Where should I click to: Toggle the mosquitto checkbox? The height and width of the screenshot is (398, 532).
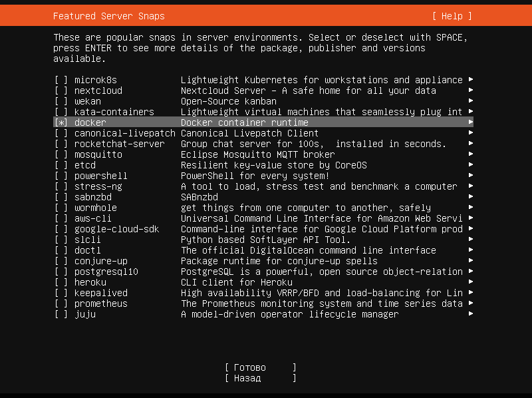(61, 154)
